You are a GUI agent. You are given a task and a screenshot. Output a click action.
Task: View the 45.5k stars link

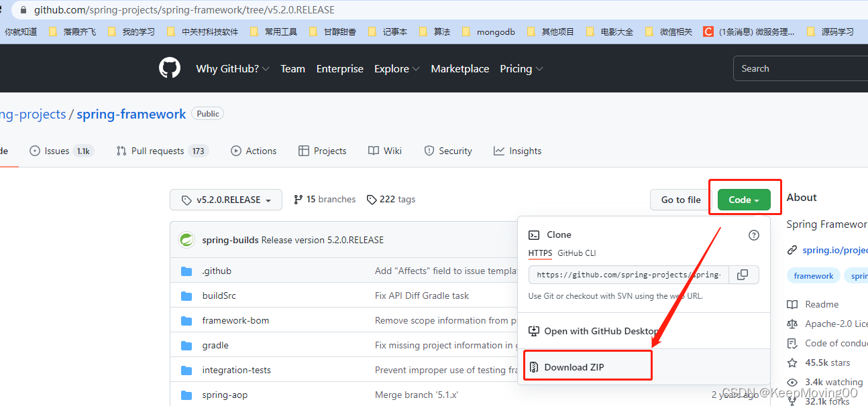[x=819, y=362]
